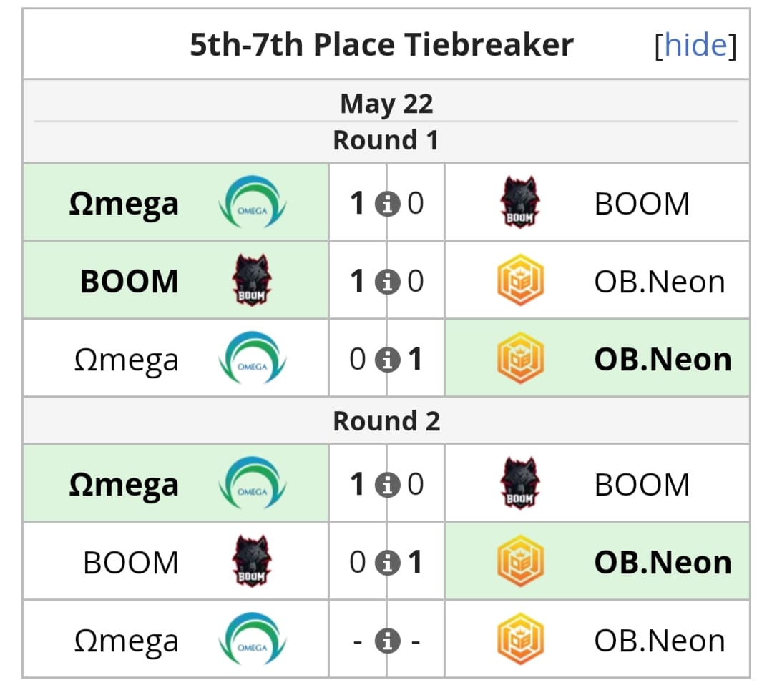Screen dimensions: 772x700
Task: Select the May 22 date header
Action: coord(386,103)
